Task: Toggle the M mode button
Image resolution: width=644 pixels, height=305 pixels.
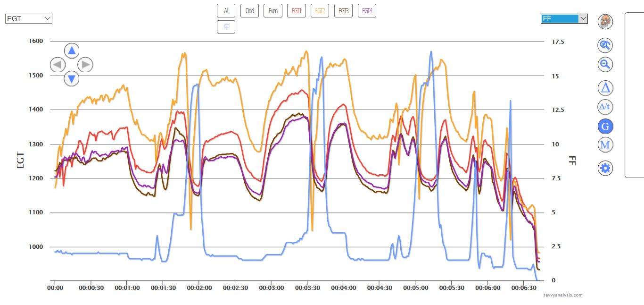Action: (605, 145)
